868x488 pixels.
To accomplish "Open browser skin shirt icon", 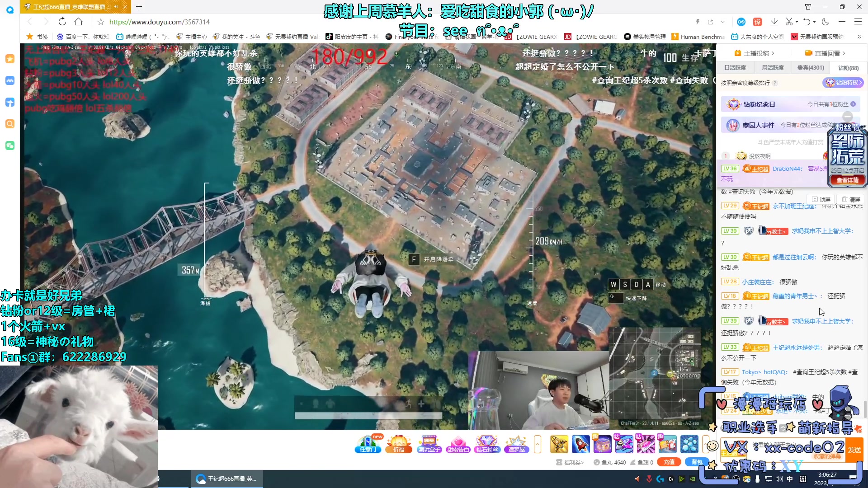I will tap(808, 7).
